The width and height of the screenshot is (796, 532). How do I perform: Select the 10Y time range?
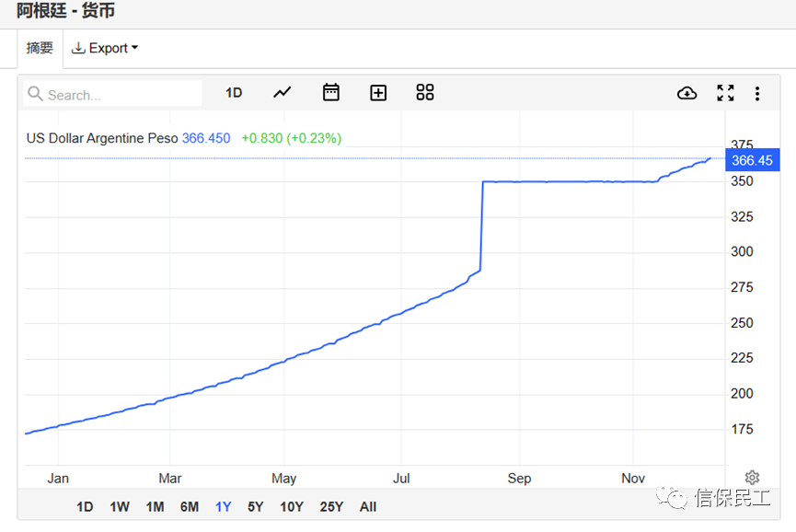pos(292,506)
